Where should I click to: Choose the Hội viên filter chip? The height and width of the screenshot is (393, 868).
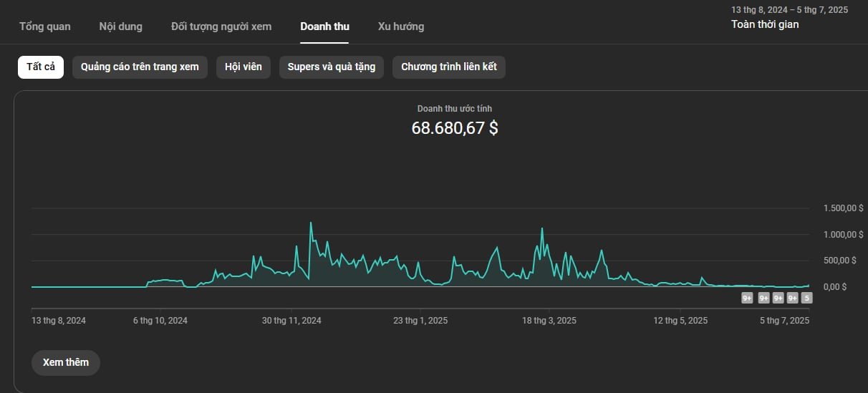(x=243, y=67)
